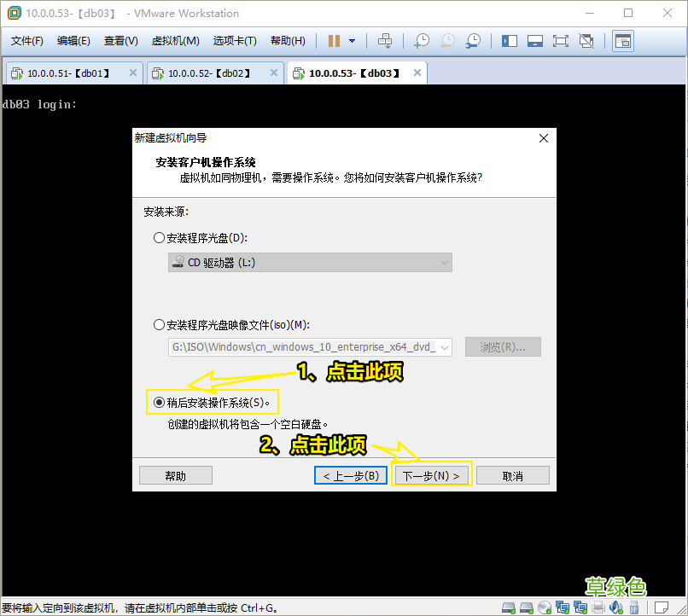Switch to Unity mode
This screenshot has width=688, height=616.
[x=586, y=41]
